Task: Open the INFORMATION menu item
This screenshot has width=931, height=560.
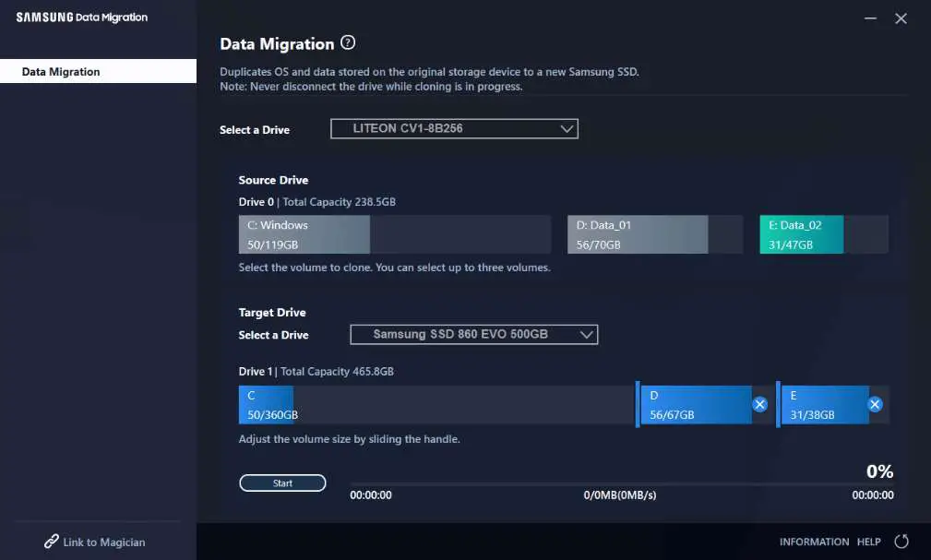Action: 814,542
